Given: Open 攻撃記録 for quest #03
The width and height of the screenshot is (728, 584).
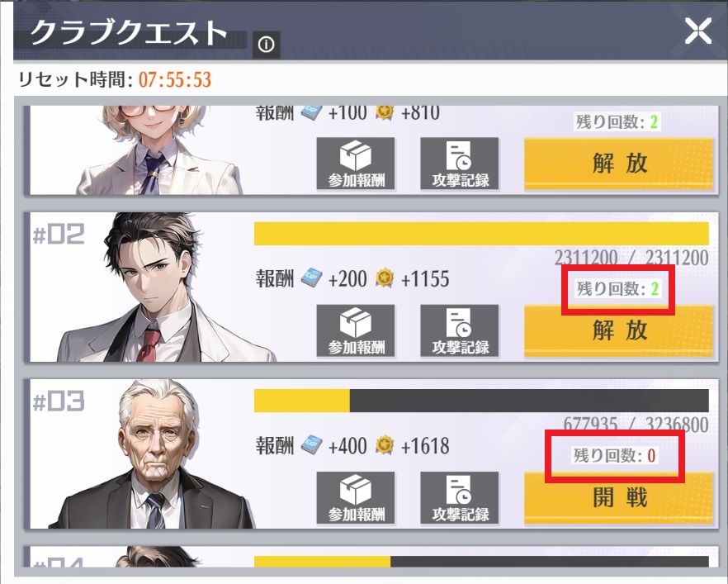Looking at the screenshot, I should [460, 498].
